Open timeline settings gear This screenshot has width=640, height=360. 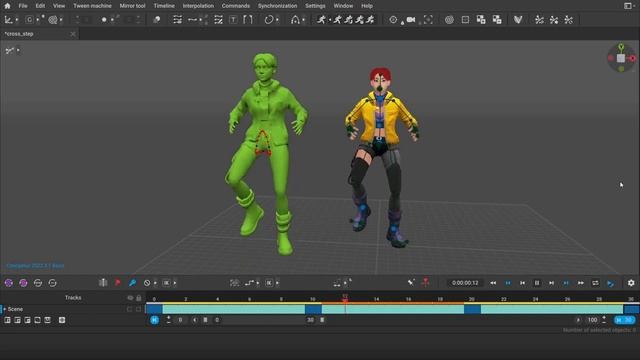pyautogui.click(x=631, y=283)
